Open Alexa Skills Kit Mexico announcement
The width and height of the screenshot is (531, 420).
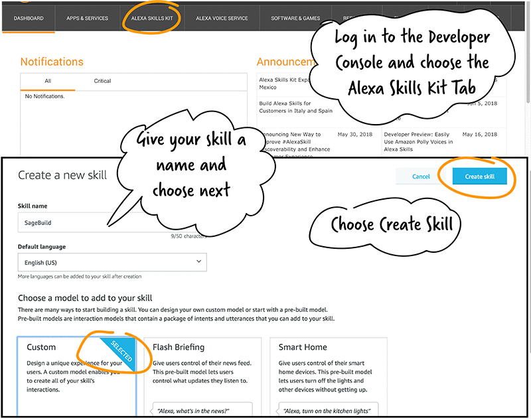pos(285,84)
